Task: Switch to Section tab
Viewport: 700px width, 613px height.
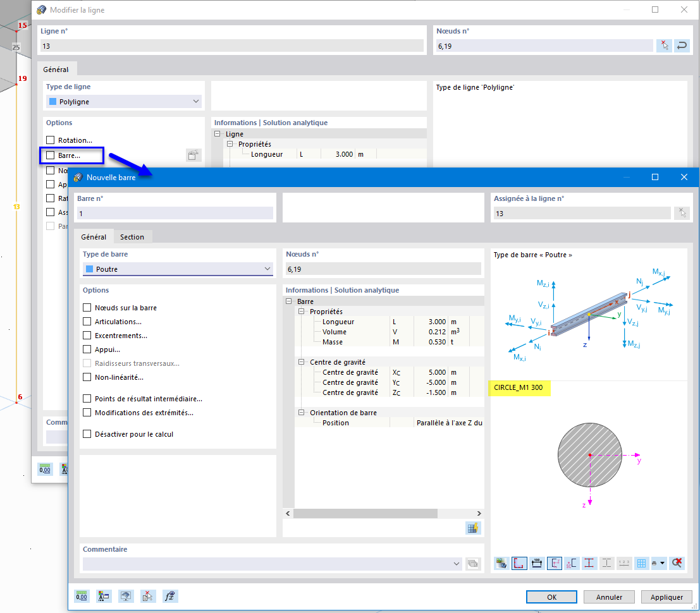Action: (132, 237)
